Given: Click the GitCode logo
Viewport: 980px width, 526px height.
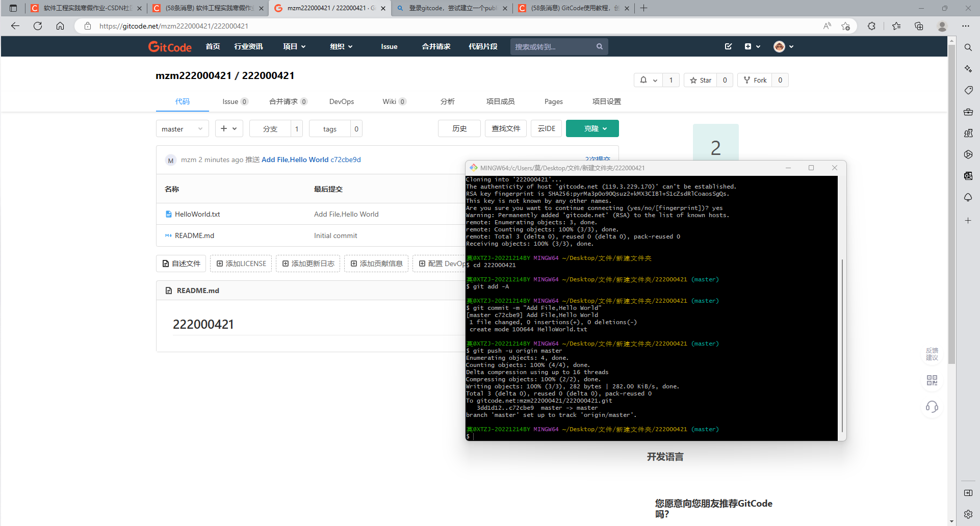Looking at the screenshot, I should (x=170, y=47).
